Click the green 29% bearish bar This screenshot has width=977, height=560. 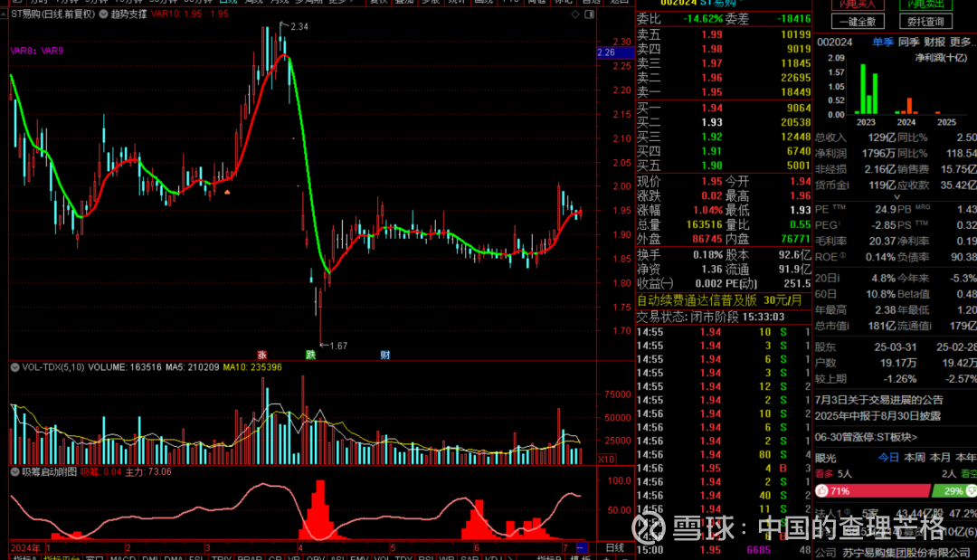(954, 491)
